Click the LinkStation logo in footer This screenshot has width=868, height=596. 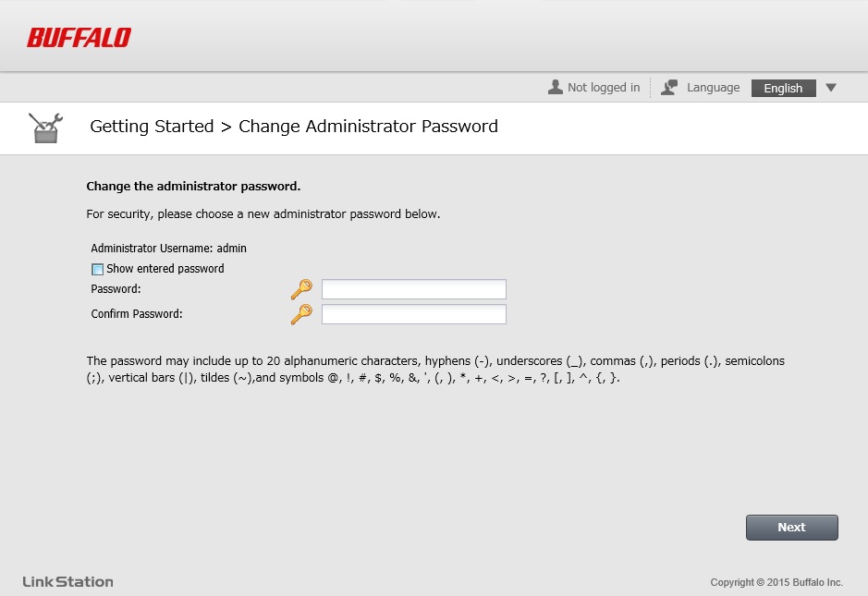click(67, 582)
